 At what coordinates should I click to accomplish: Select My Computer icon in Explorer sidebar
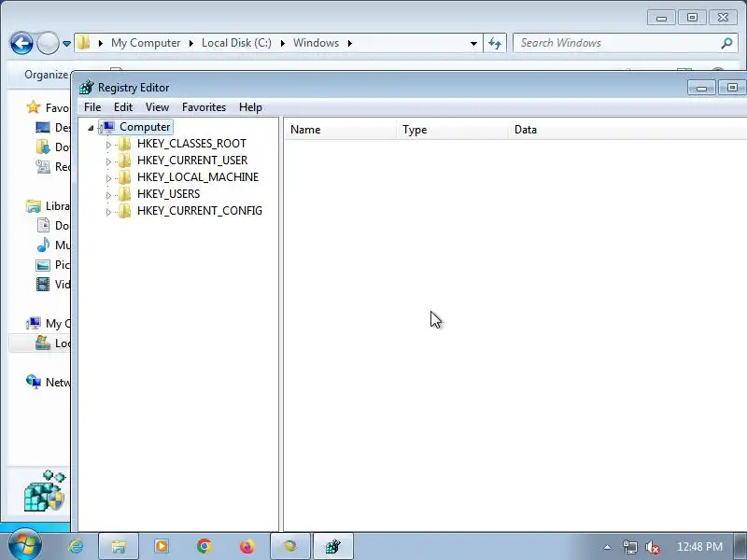34,323
